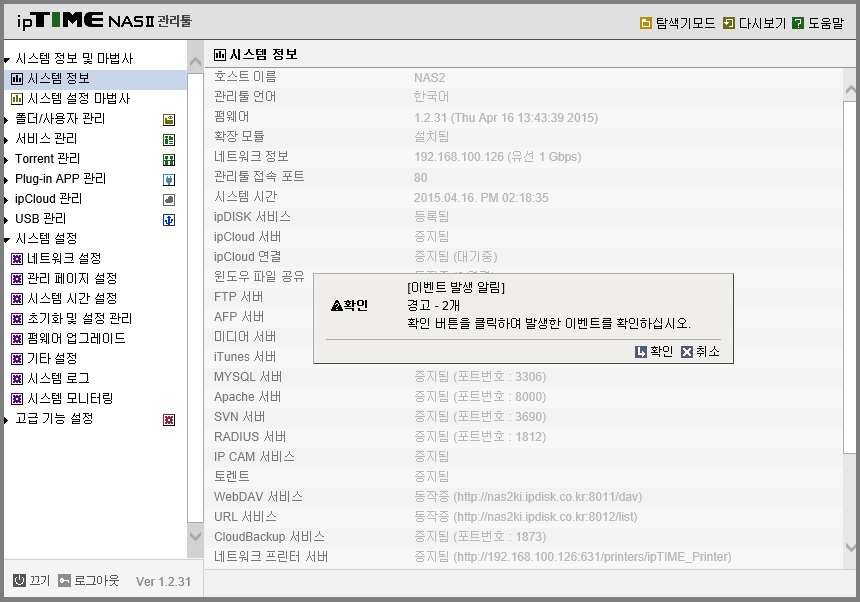Click the warning triangle in the alert dialog
This screenshot has width=860, height=602.
tap(336, 305)
